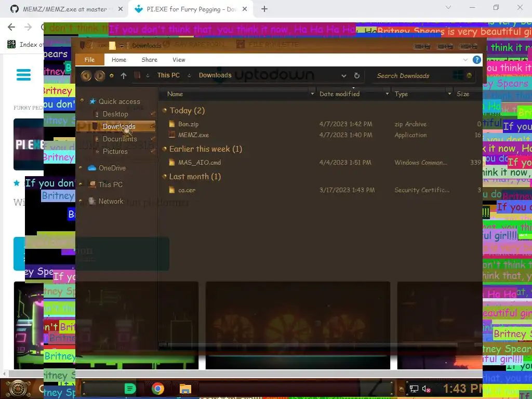Select the 'Windows Comman...' type cell
This screenshot has width=532, height=399.
[x=421, y=163]
